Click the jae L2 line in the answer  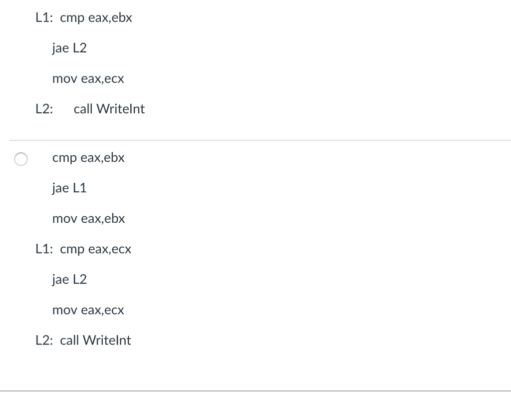69,279
